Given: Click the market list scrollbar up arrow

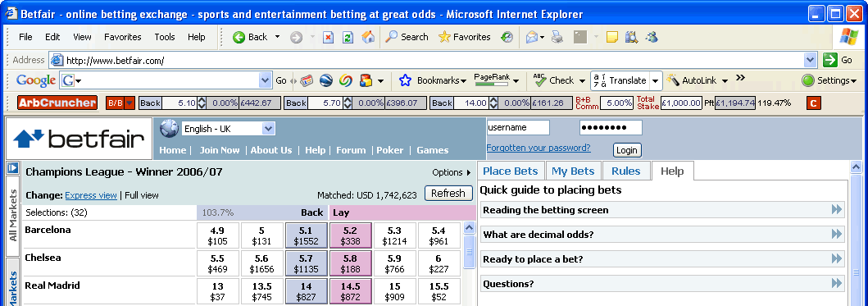Looking at the screenshot, I should (x=469, y=228).
